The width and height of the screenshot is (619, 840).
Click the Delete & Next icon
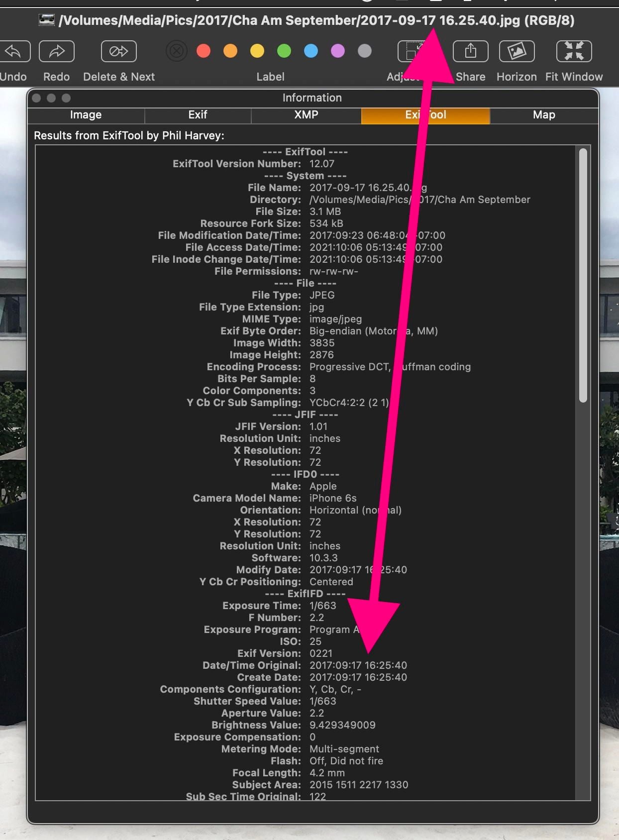pyautogui.click(x=119, y=51)
